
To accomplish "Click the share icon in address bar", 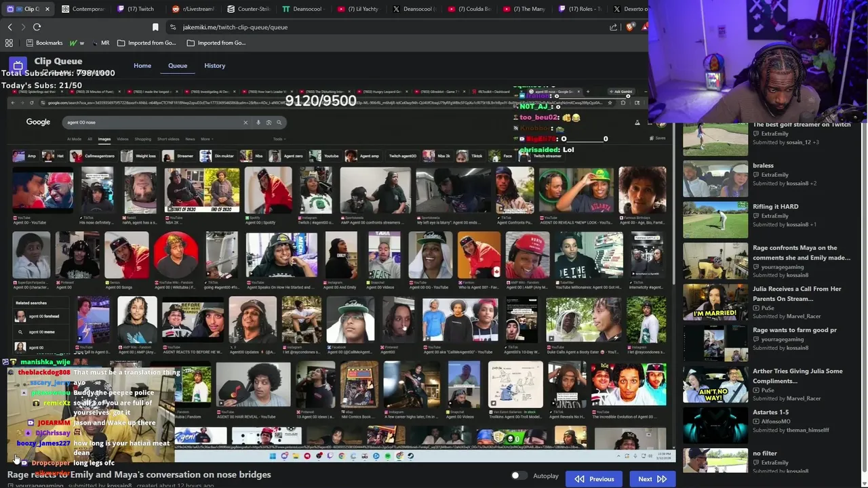I will (x=614, y=27).
